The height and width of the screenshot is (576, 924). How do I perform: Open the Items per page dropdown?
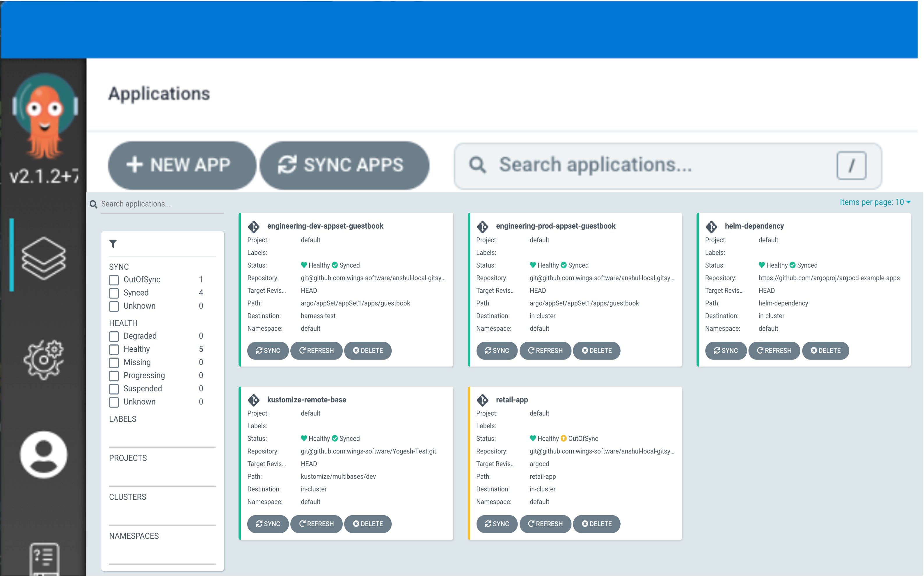pyautogui.click(x=875, y=202)
